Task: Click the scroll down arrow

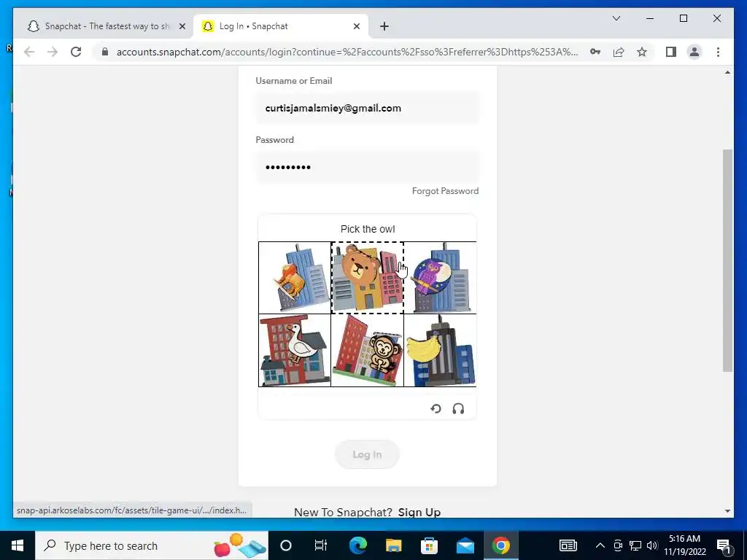Action: click(727, 511)
